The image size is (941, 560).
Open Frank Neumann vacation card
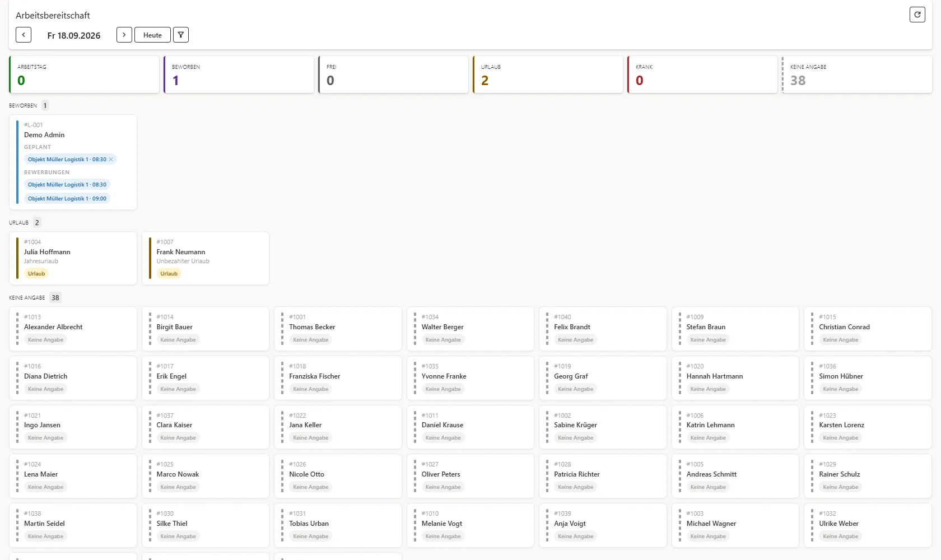tap(206, 258)
